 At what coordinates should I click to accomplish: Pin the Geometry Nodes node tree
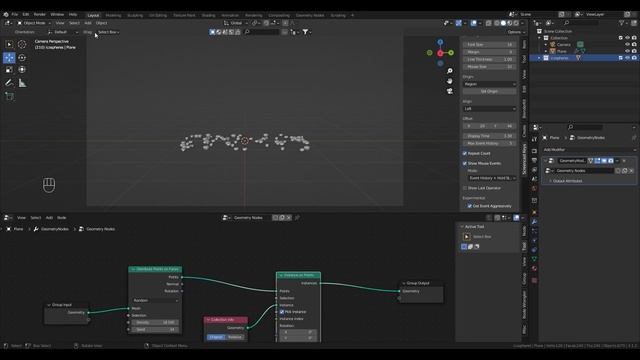pos(297,218)
